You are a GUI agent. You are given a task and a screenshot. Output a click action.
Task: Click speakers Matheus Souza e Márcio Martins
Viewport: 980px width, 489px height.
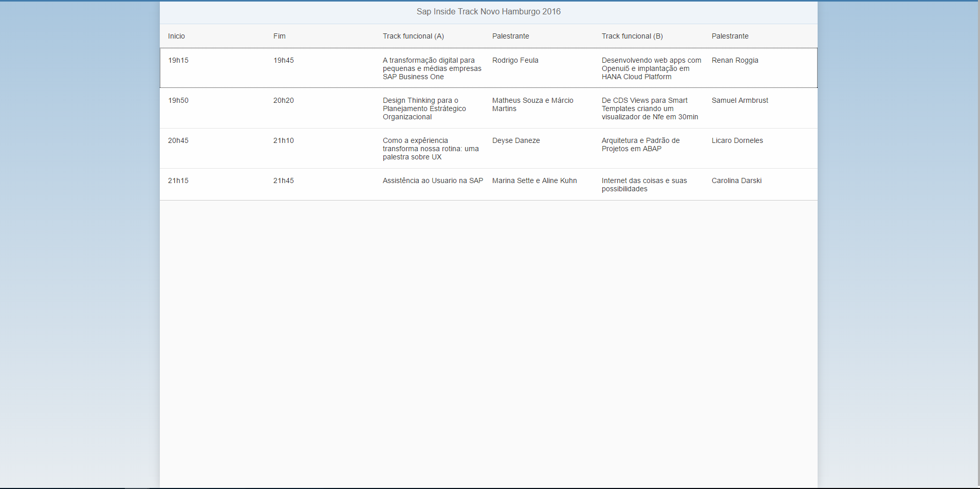pyautogui.click(x=533, y=104)
